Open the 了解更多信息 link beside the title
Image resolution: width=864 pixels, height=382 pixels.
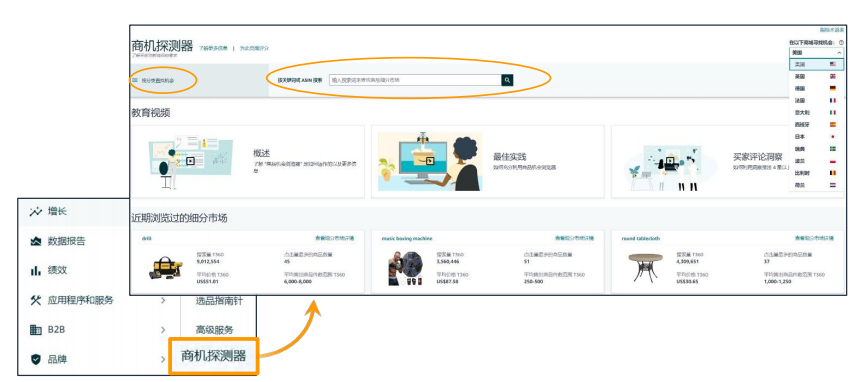point(213,49)
